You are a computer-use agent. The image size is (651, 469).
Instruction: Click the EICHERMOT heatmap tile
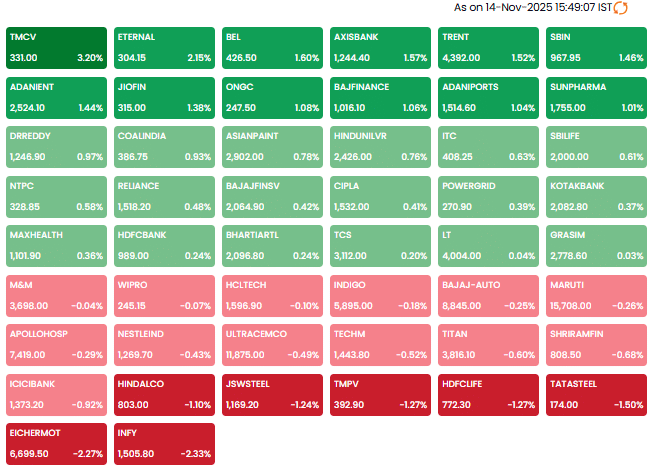56,440
